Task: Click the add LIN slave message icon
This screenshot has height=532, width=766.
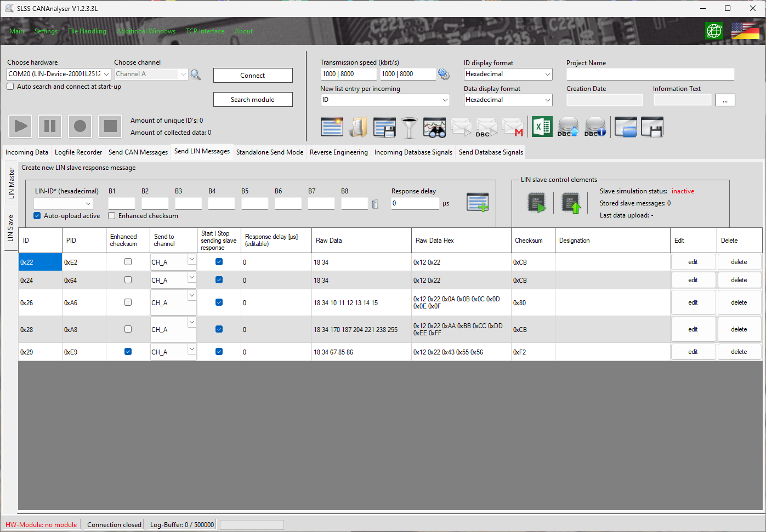Action: [478, 202]
